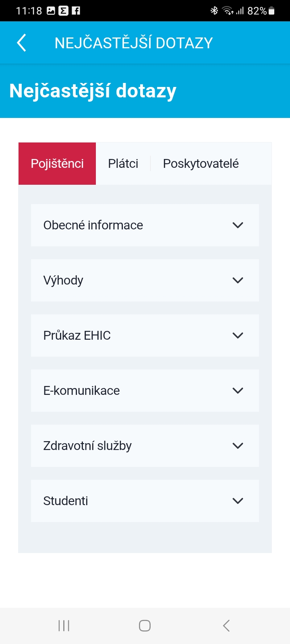Expand the Obecné informace section
Image resolution: width=290 pixels, height=644 pixels.
click(x=145, y=225)
